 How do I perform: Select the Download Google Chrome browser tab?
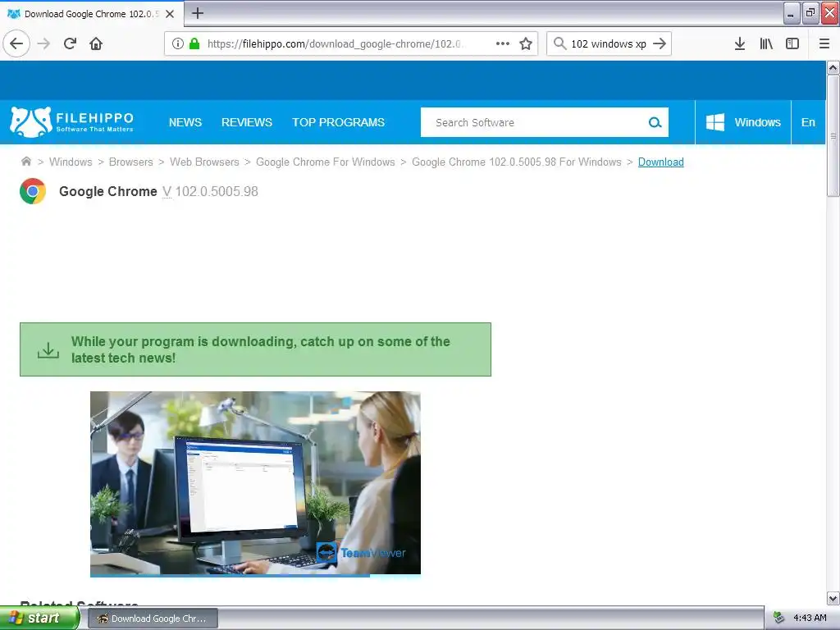point(92,14)
